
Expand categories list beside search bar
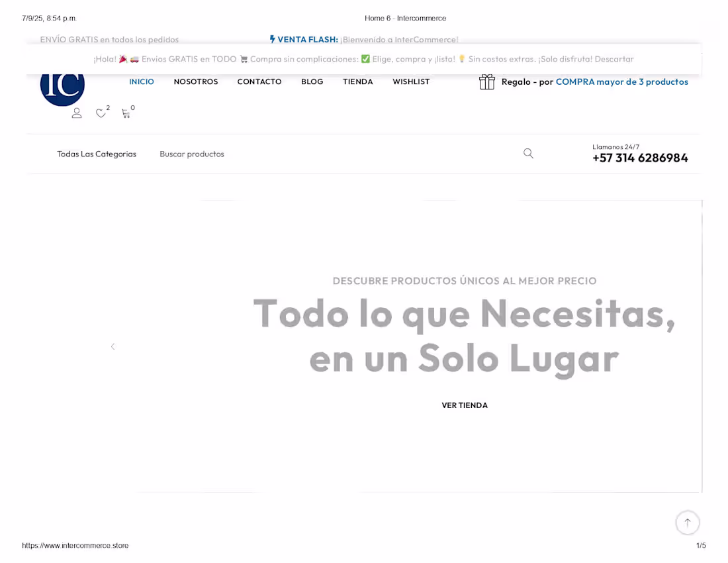97,154
